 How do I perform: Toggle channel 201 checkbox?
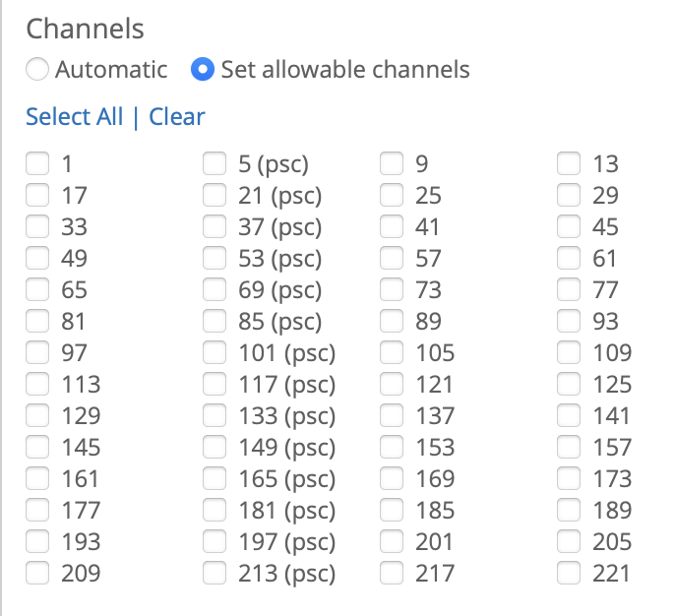pyautogui.click(x=392, y=542)
